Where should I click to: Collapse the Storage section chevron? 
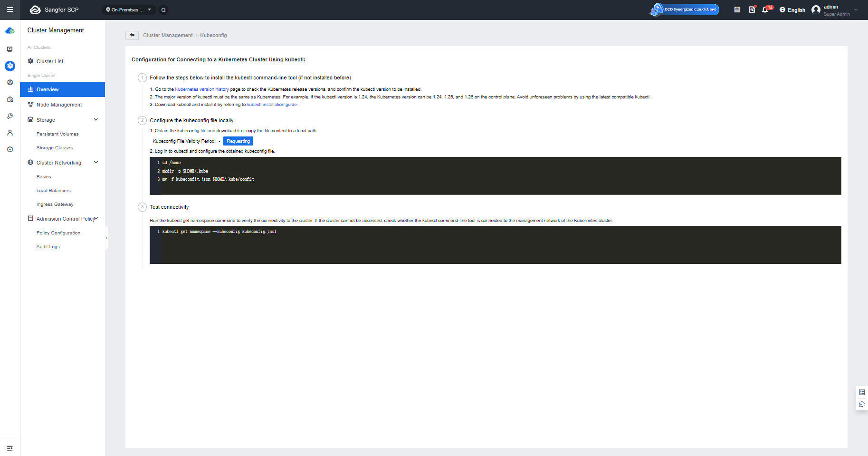coord(96,120)
